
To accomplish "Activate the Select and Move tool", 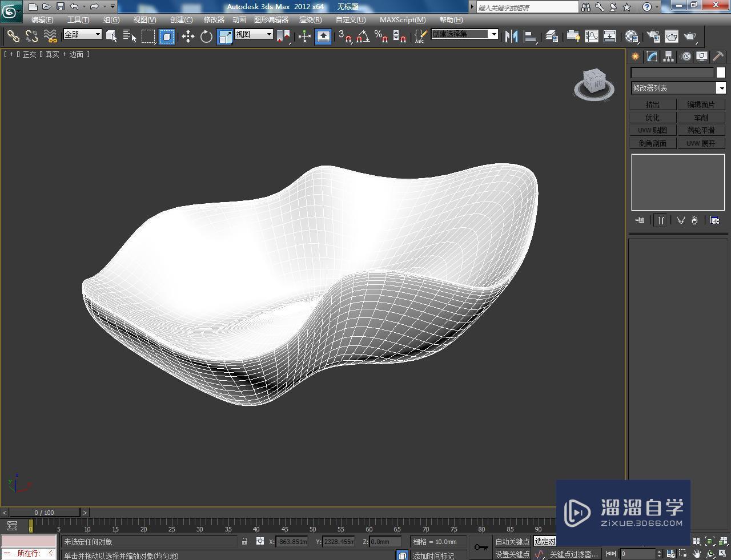I will 188,36.
